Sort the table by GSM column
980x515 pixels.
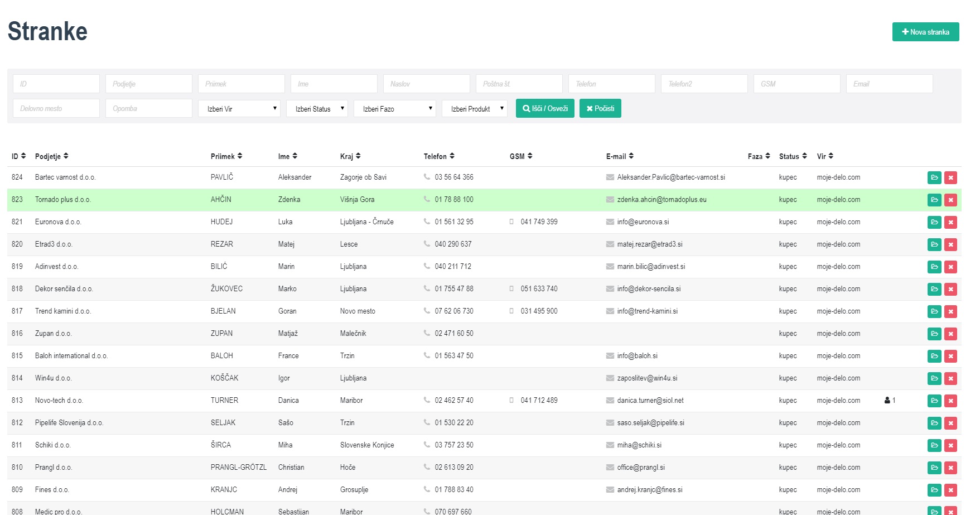click(521, 156)
